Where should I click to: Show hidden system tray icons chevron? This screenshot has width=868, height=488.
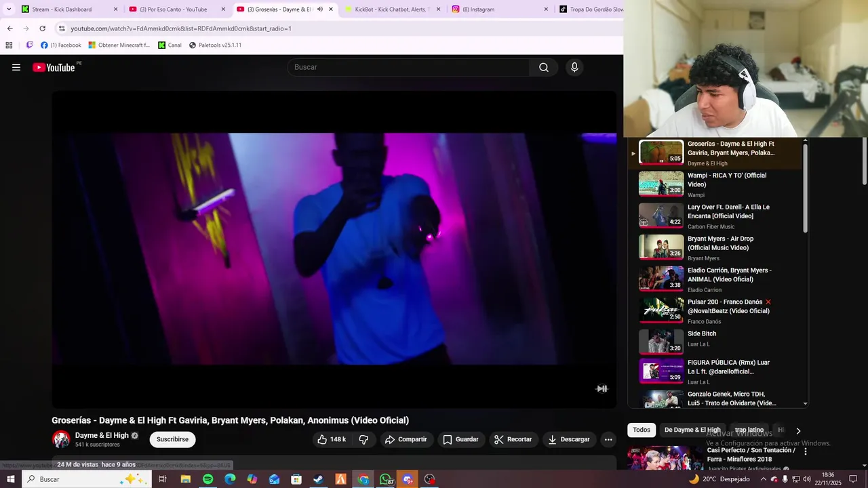tap(763, 479)
